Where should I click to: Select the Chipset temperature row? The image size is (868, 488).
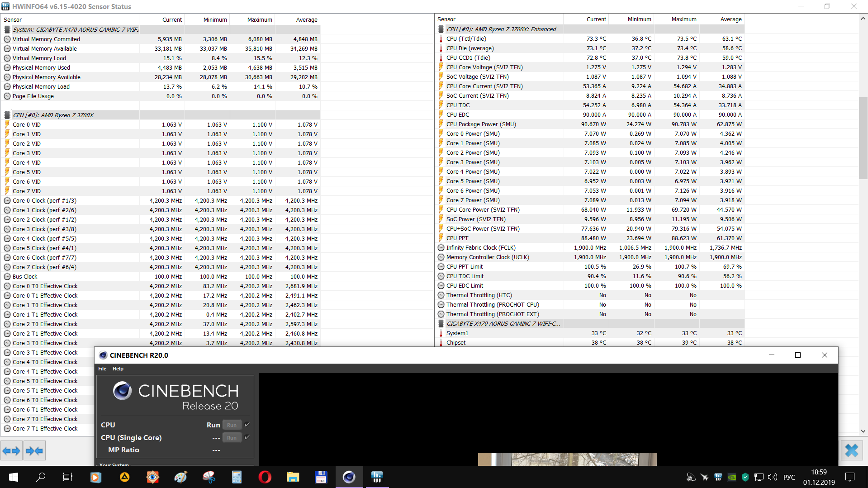point(590,342)
